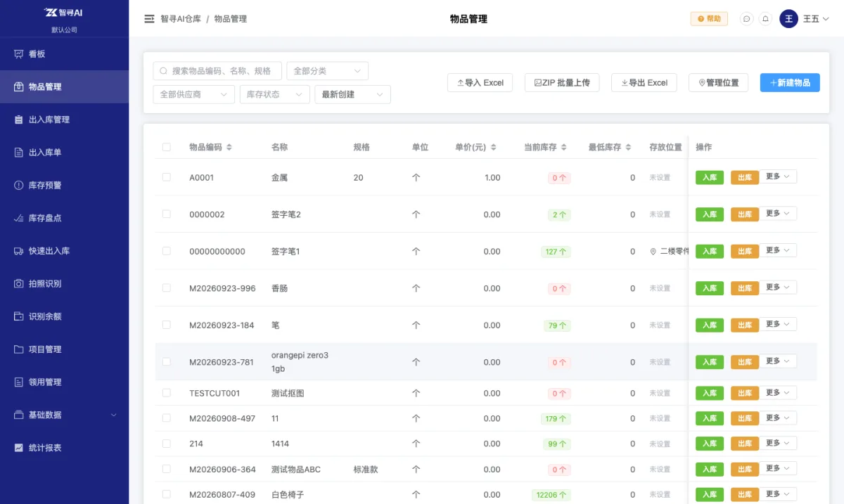The image size is (844, 504).
Task: Expand the 基础数据 sidebar submenu chevron
Action: pyautogui.click(x=114, y=415)
